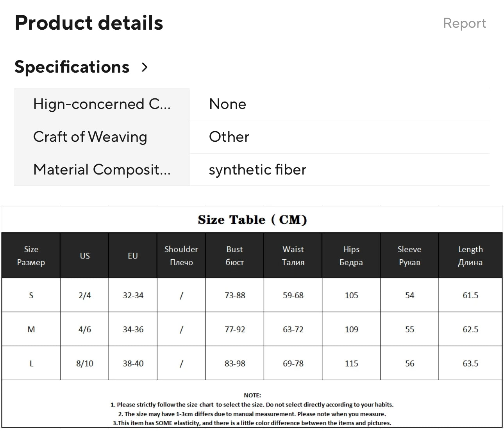Click the Waist column header

(293, 256)
